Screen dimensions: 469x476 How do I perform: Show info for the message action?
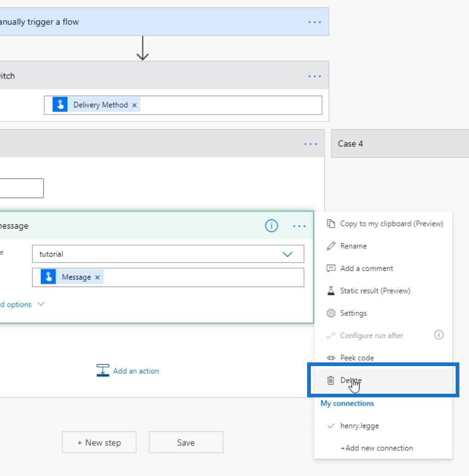click(271, 226)
